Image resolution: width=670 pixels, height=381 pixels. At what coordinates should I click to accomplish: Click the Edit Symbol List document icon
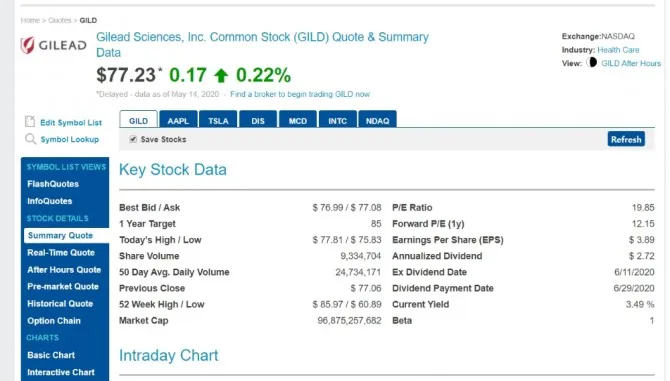[x=29, y=122]
